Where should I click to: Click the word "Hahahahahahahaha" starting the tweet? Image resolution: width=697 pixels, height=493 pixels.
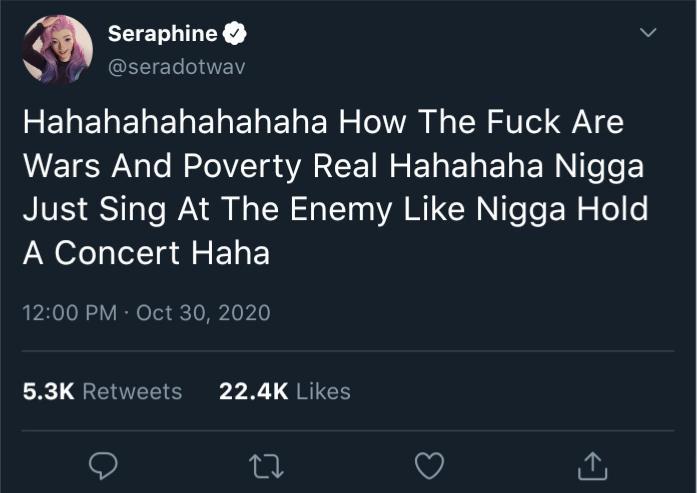click(175, 124)
